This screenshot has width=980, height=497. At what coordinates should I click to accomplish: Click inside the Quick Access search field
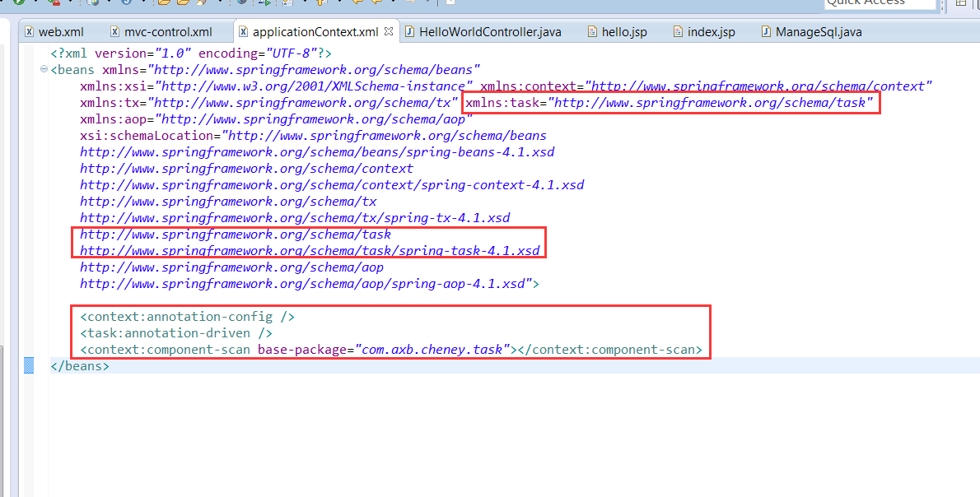(x=880, y=4)
